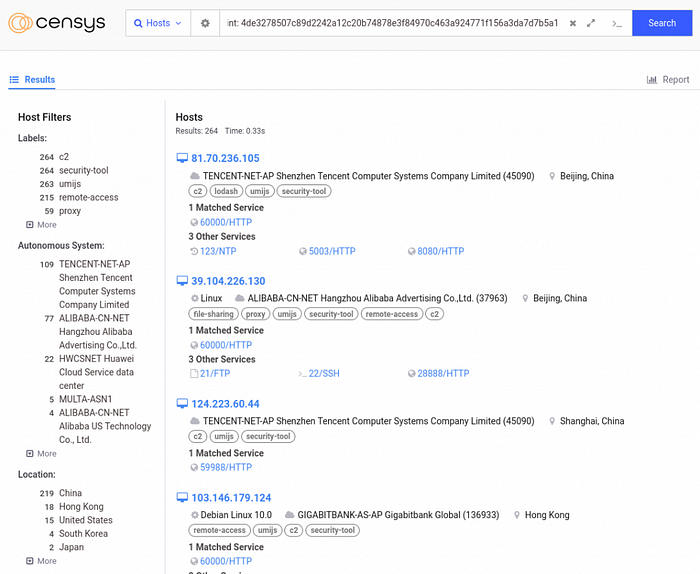Screen dimensions: 700x574
Task: Click the blue Search button
Action: click(x=662, y=23)
